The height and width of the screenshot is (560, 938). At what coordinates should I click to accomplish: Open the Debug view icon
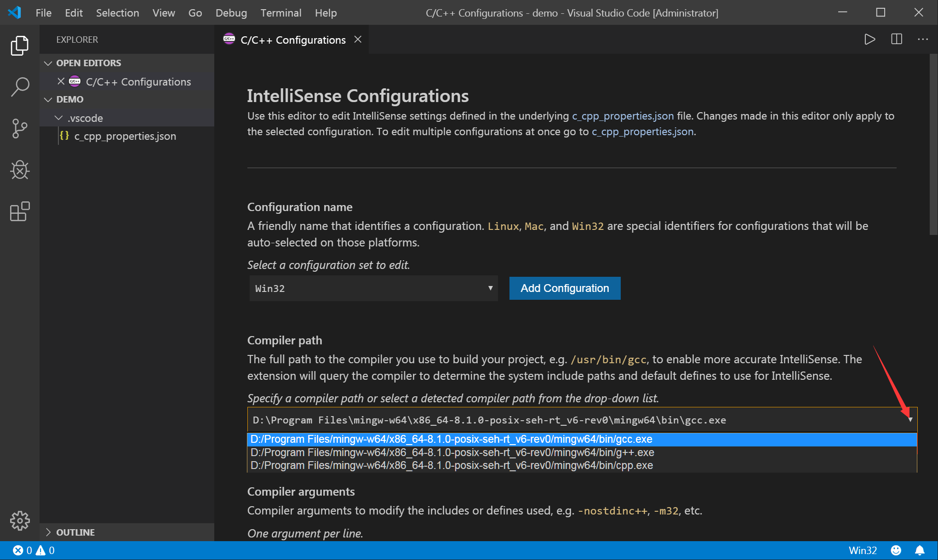tap(19, 170)
